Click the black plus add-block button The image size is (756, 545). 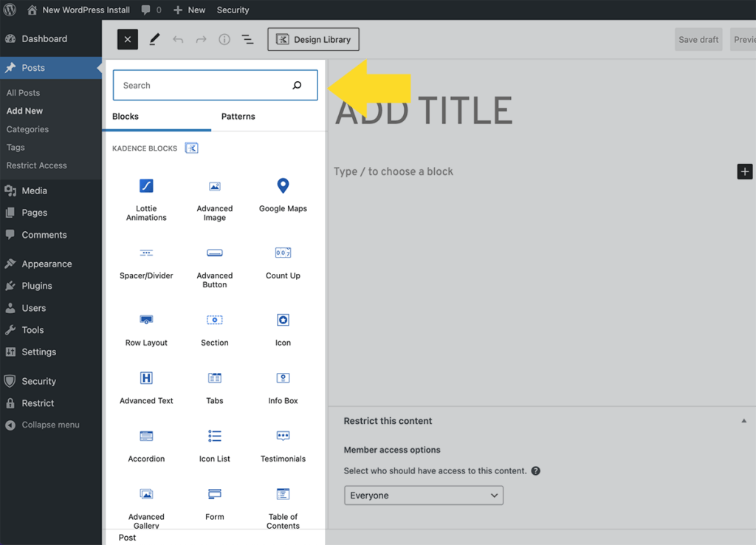[x=744, y=171]
